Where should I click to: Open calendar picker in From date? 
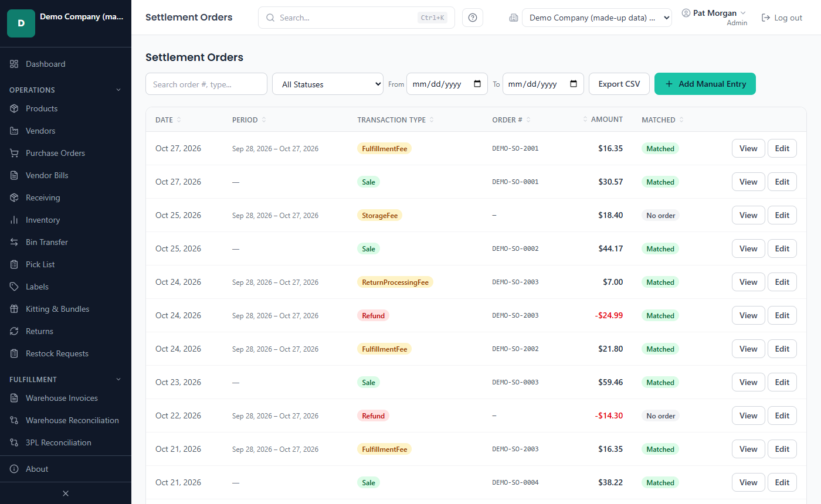(477, 84)
